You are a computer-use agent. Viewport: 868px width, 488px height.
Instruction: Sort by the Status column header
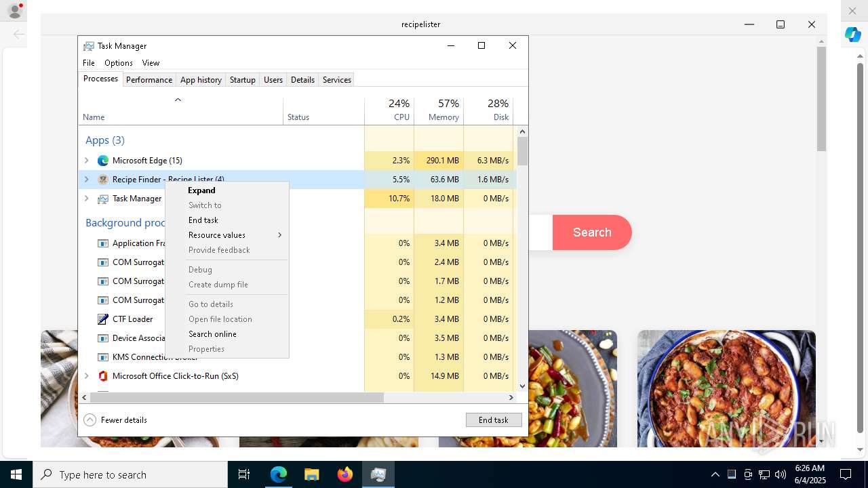323,111
